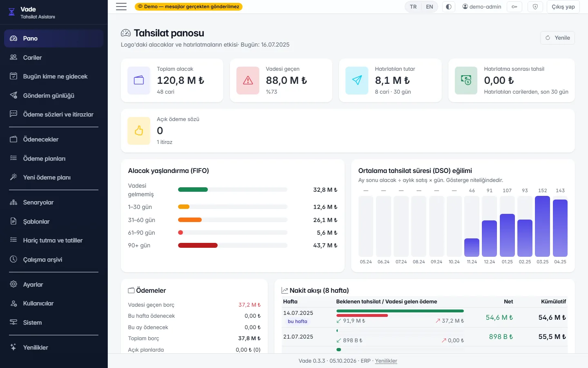
Task: Click the Yenilikler sparkle icon in sidebar
Action: click(13, 347)
